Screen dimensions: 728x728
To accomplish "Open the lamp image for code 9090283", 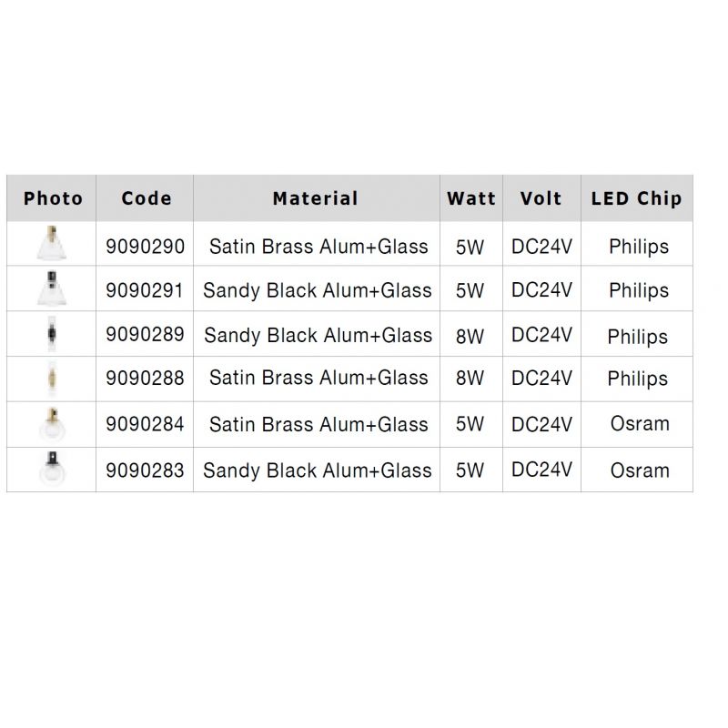I will [48, 470].
